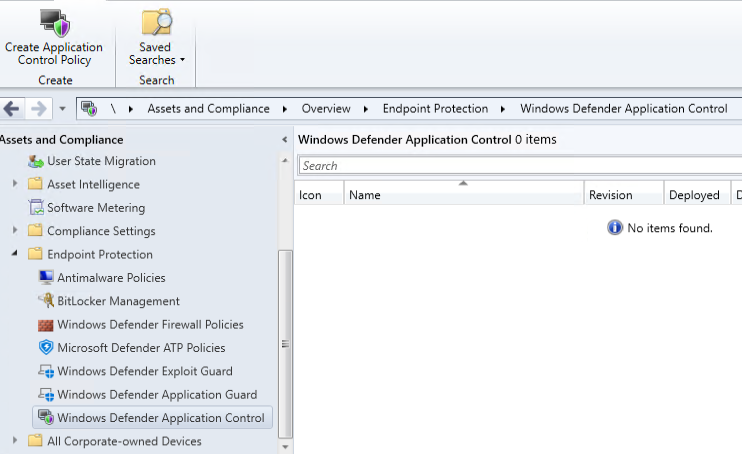Click the navigation pane scroll up arrow
Image resolution: width=742 pixels, height=454 pixels.
pyautogui.click(x=285, y=161)
